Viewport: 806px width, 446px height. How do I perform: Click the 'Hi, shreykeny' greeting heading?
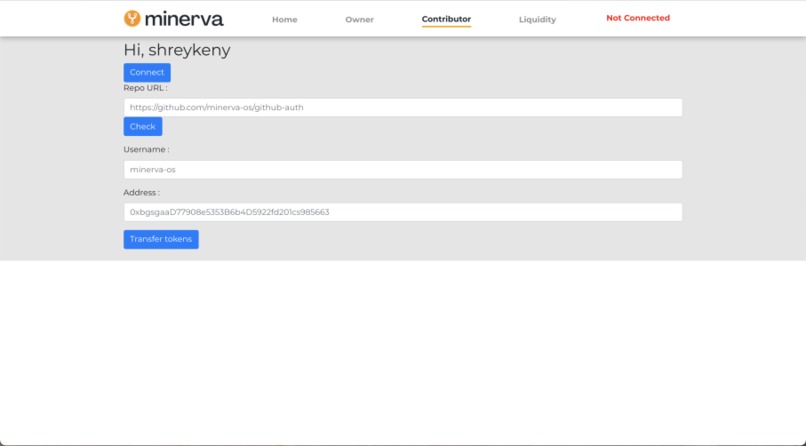point(177,50)
